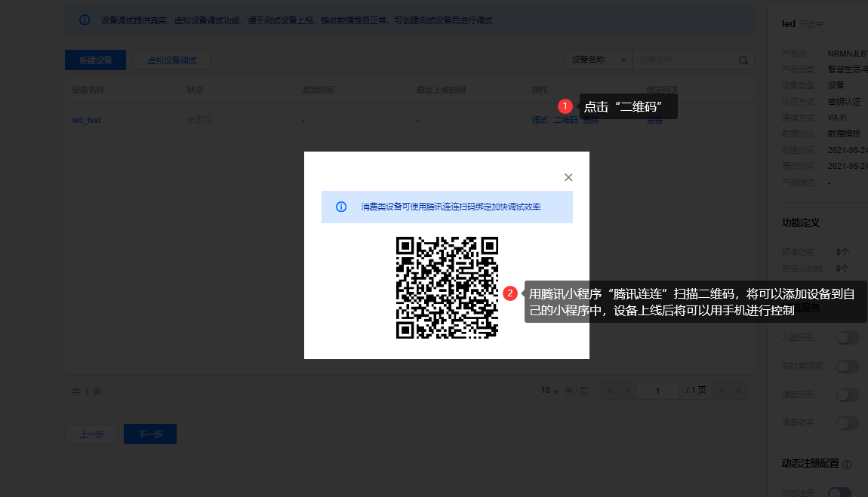Go to the next page of results

click(x=722, y=391)
